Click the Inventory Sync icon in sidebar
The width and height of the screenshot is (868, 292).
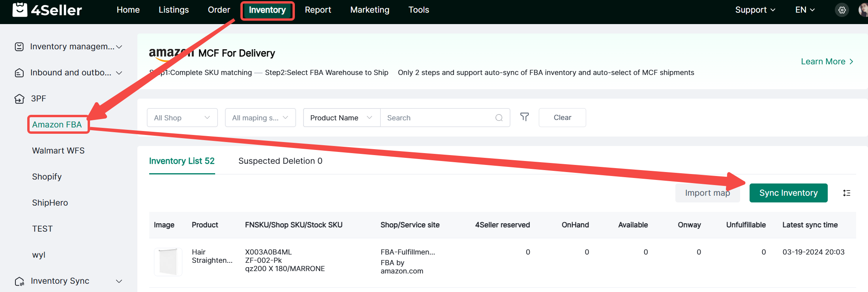(x=19, y=281)
